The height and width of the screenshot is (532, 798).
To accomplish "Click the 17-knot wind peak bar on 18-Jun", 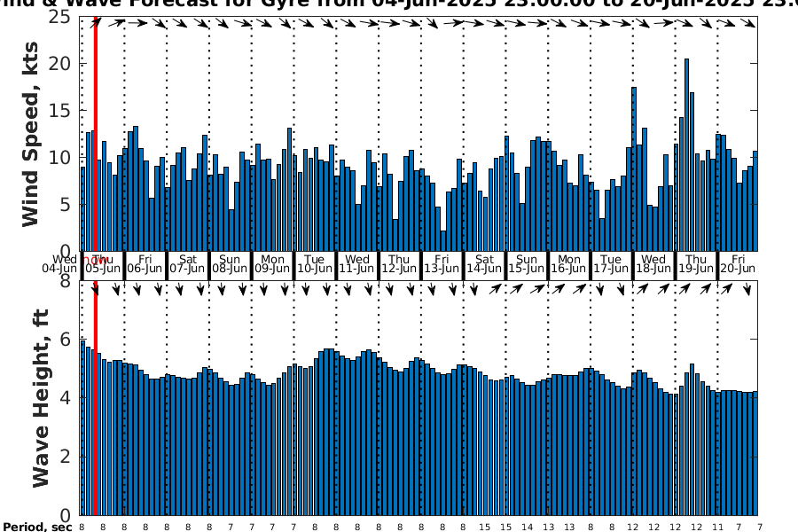I will 634,169.
